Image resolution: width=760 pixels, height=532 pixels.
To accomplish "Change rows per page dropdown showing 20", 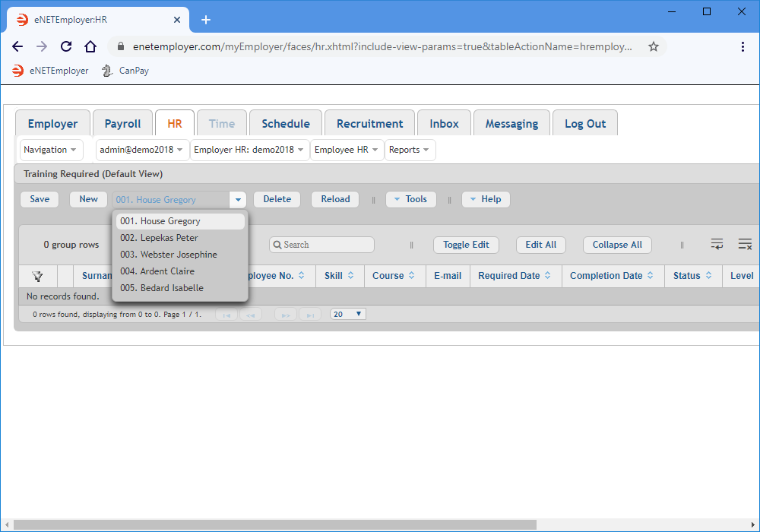I will coord(347,314).
